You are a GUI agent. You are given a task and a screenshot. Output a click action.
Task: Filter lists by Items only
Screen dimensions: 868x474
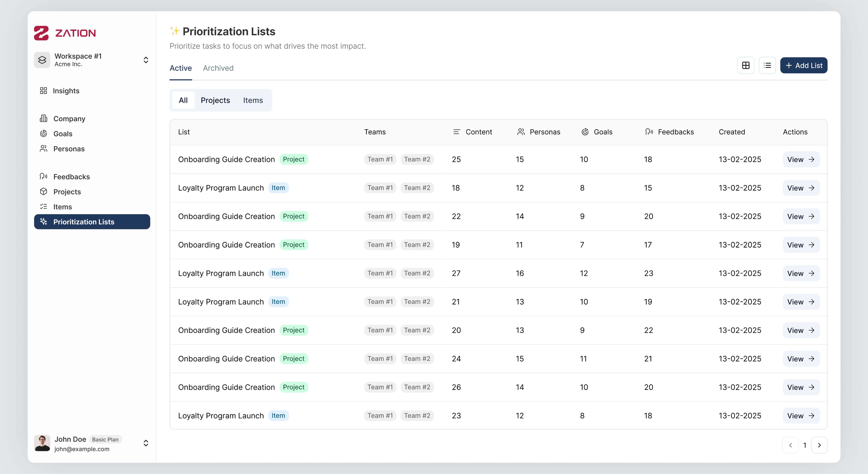coord(253,100)
